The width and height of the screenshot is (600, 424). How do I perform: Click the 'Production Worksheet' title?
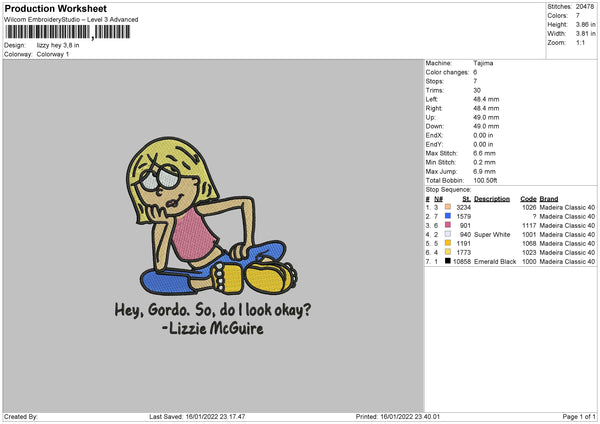click(55, 8)
